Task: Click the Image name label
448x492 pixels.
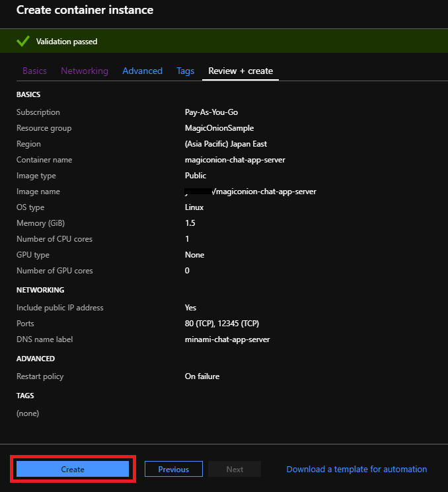Action: coord(38,192)
